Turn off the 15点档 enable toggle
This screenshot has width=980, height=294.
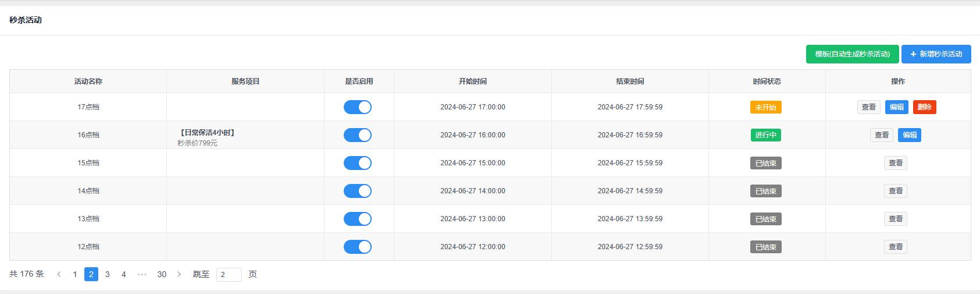(x=357, y=163)
